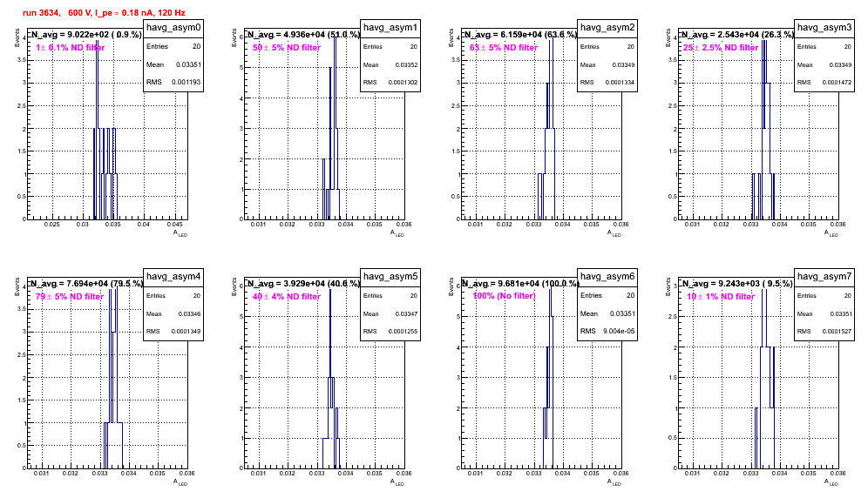Select the havg_asym7 stats box title

point(824,276)
